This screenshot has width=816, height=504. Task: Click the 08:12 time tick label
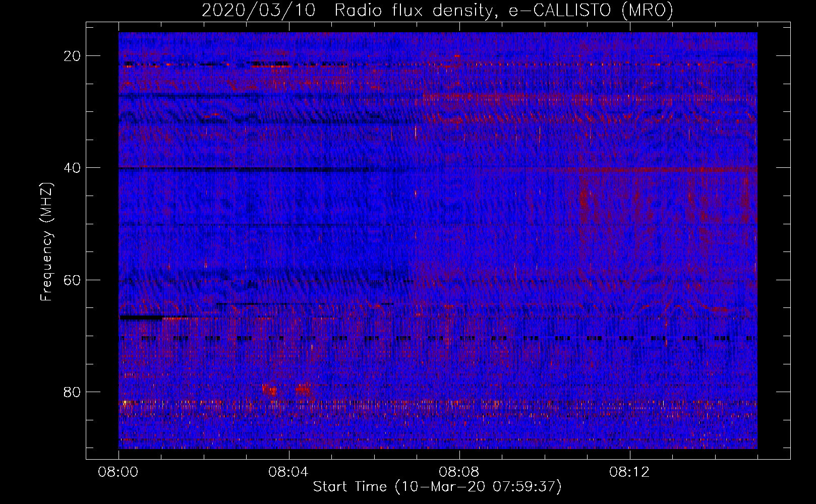[x=630, y=472]
